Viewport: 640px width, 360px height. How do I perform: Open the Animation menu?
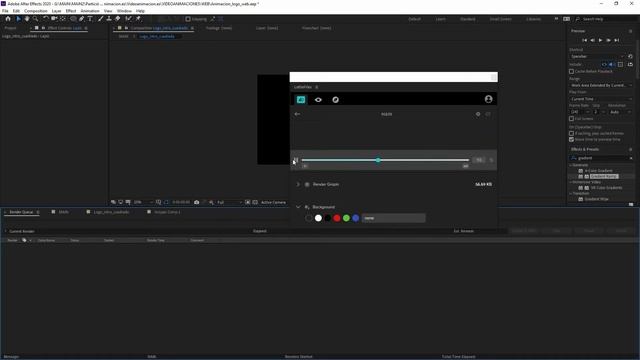pos(90,11)
